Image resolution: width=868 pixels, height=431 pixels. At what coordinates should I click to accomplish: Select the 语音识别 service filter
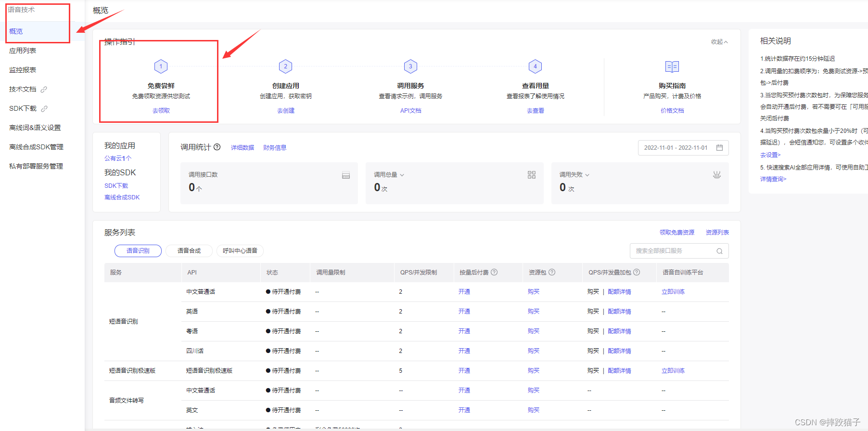138,251
